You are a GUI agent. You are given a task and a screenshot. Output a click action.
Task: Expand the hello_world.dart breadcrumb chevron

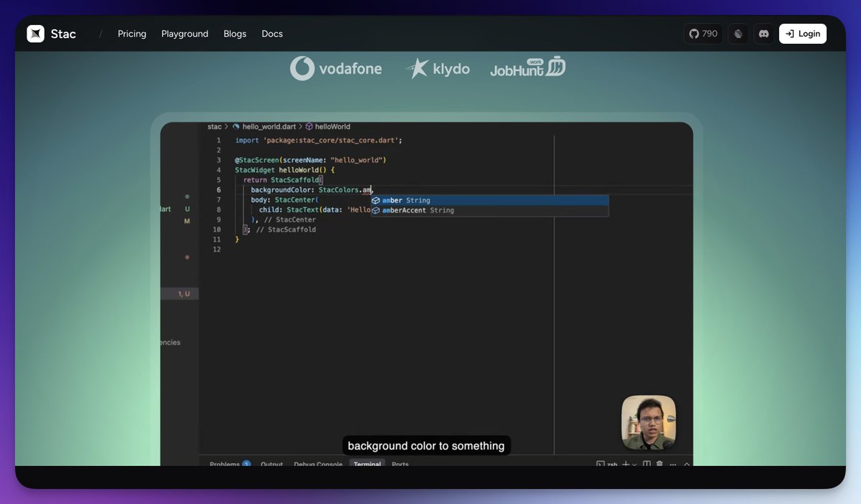tap(300, 125)
